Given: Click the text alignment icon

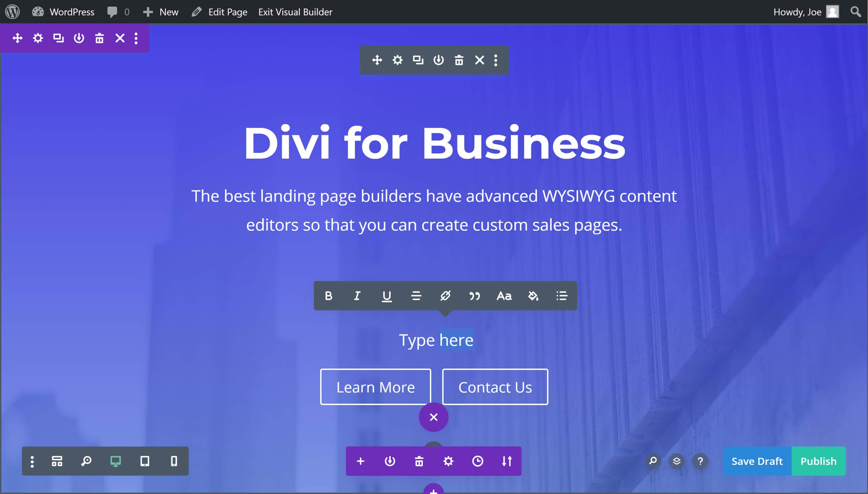Looking at the screenshot, I should pyautogui.click(x=416, y=296).
